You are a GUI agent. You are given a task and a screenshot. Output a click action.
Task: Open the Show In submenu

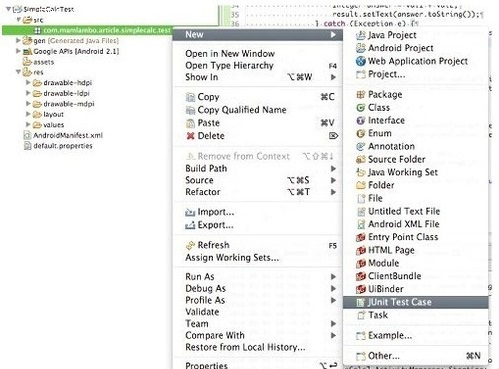click(x=258, y=77)
